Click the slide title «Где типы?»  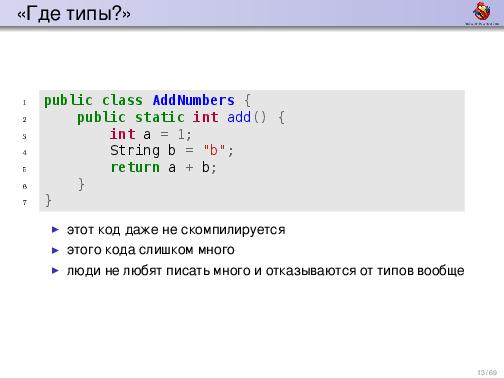[x=74, y=14]
